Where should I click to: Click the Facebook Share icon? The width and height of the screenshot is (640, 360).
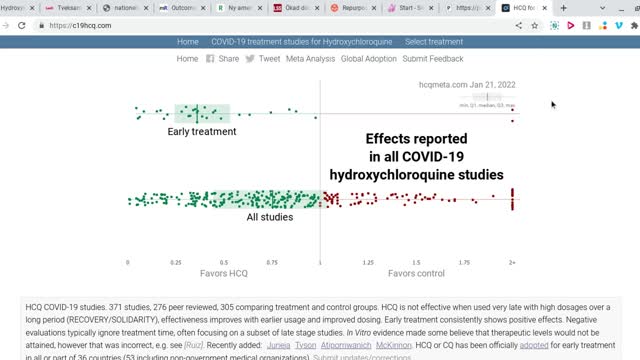(x=210, y=59)
